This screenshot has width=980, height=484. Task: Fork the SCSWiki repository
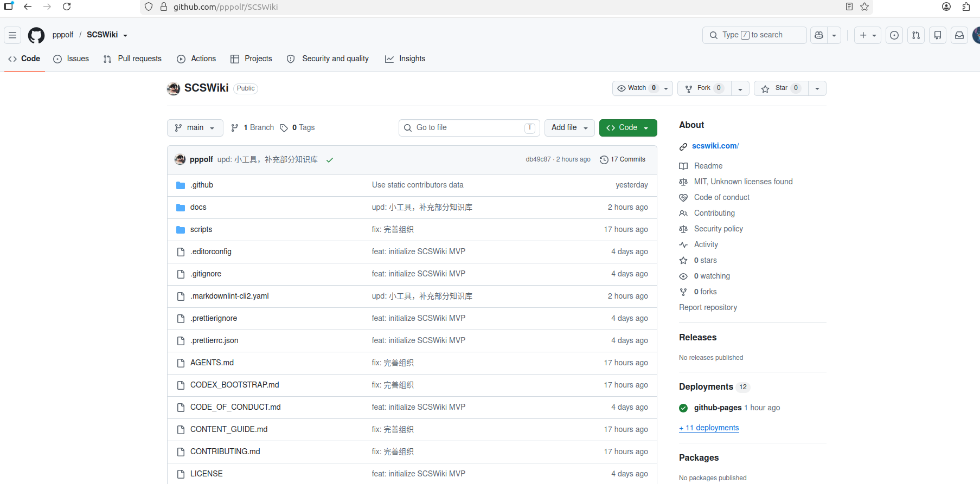(704, 88)
